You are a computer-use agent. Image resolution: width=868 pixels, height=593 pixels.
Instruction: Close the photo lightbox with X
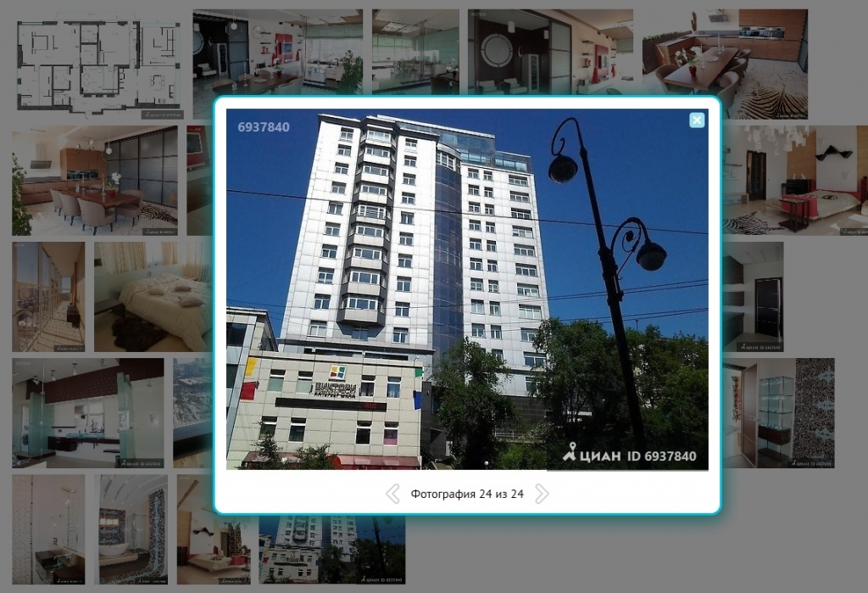[x=697, y=120]
